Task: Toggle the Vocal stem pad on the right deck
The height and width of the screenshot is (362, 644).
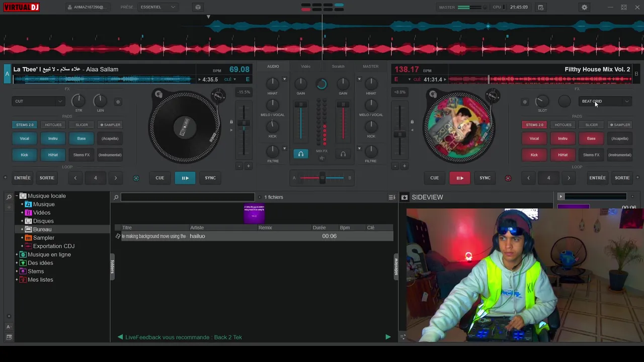Action: (x=534, y=138)
